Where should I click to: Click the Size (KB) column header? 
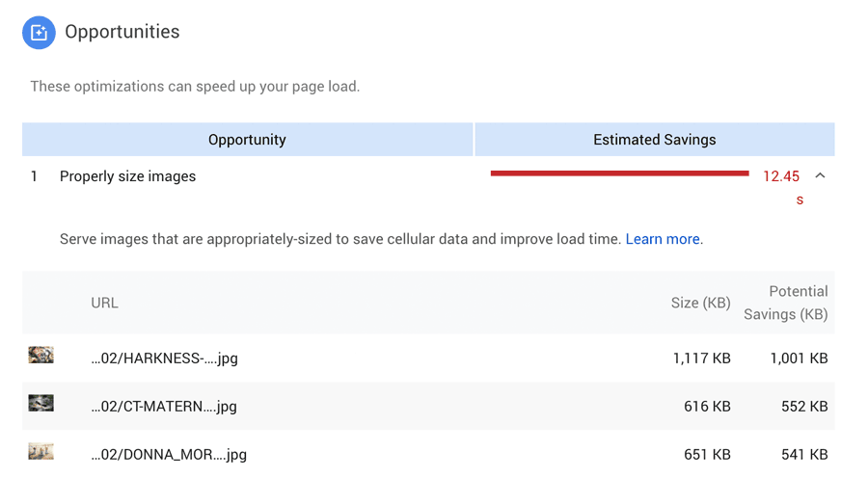click(x=701, y=303)
